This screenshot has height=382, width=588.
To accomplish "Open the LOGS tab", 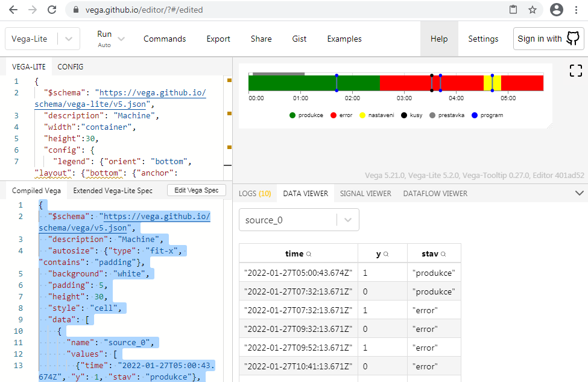I will pos(255,194).
